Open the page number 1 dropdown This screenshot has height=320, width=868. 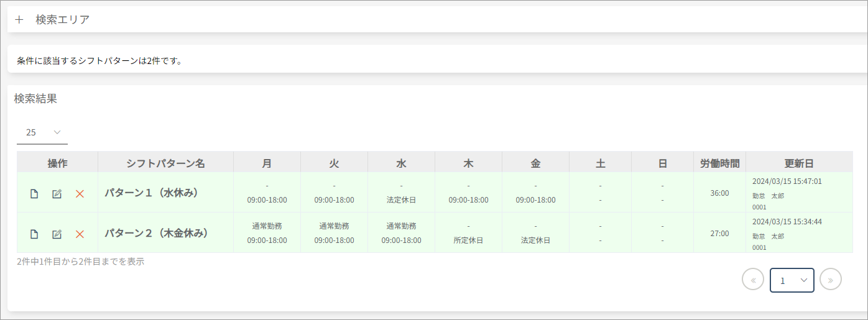[x=792, y=280]
